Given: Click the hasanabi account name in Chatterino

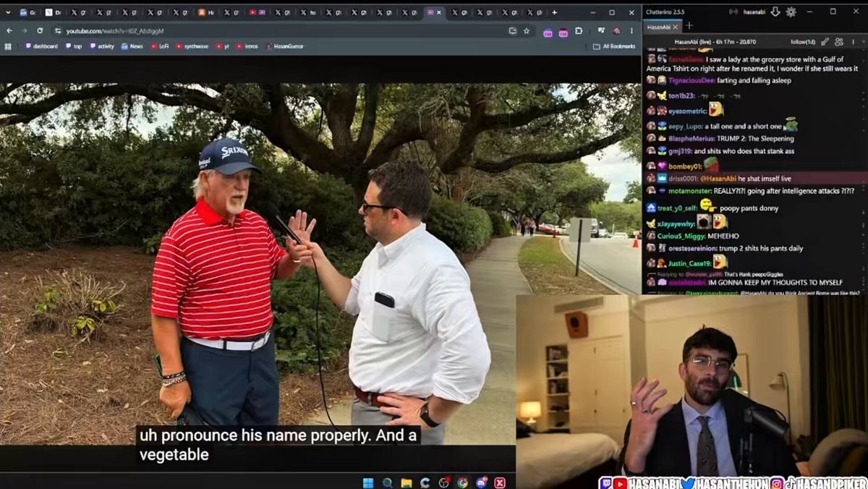Looking at the screenshot, I should (753, 12).
